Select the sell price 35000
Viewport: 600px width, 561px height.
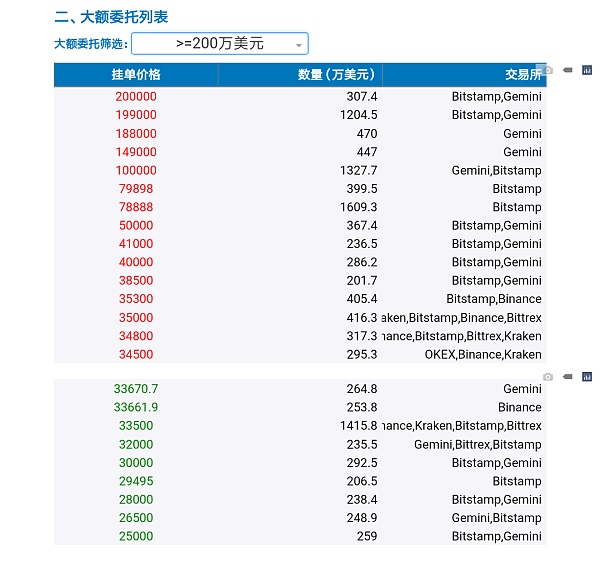pos(136,318)
